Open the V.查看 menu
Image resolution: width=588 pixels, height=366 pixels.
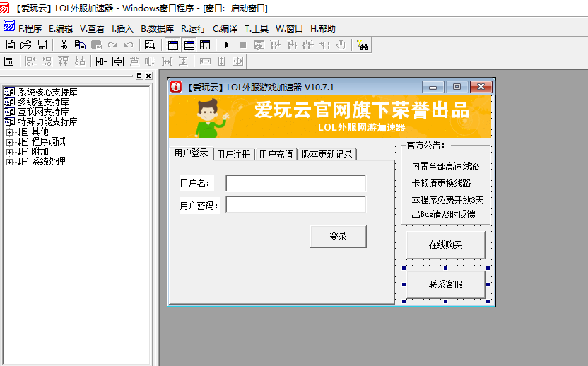92,29
